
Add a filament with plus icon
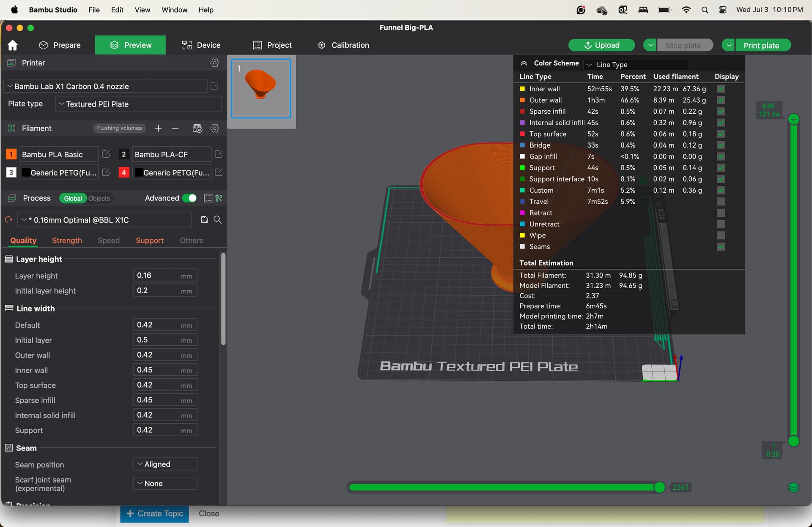tap(158, 128)
